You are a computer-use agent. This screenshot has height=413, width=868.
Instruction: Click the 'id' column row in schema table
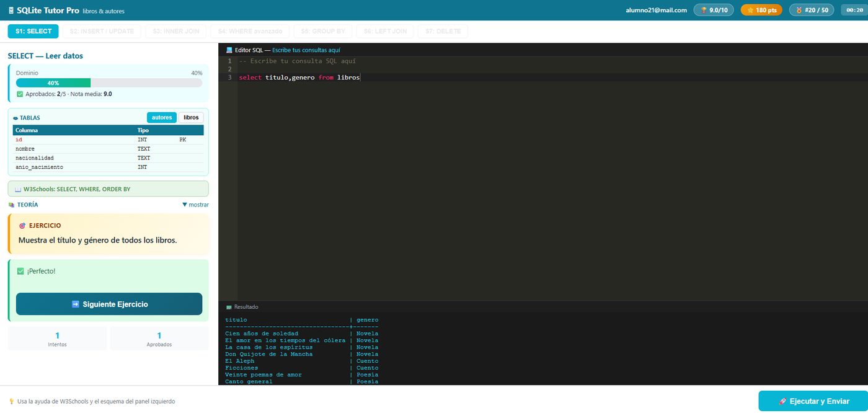pos(108,140)
